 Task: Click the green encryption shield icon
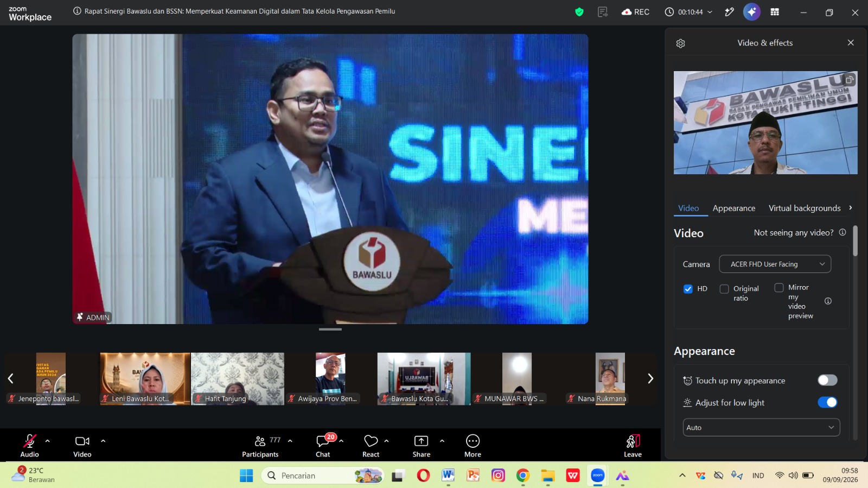[579, 12]
